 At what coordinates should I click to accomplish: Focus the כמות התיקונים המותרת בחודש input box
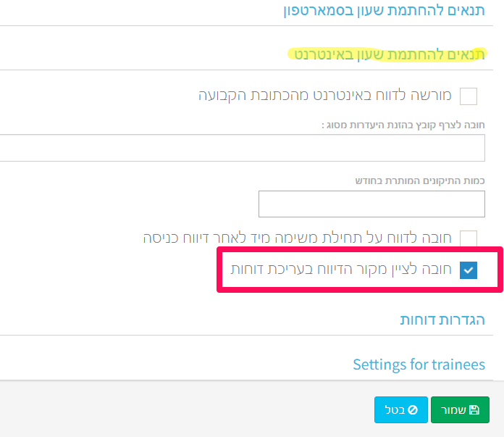click(x=371, y=204)
